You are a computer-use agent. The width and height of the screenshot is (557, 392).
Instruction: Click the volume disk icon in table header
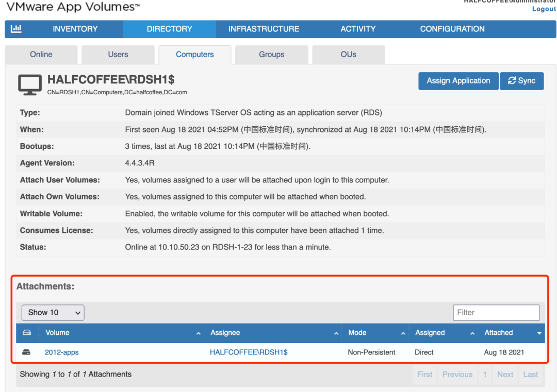tap(27, 333)
